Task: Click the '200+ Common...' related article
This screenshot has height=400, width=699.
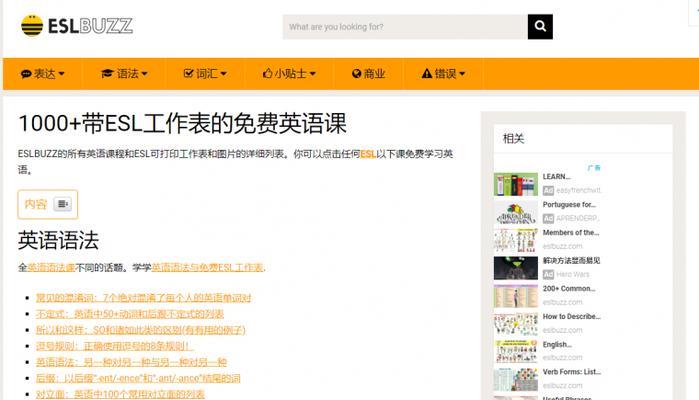Action: click(x=569, y=289)
